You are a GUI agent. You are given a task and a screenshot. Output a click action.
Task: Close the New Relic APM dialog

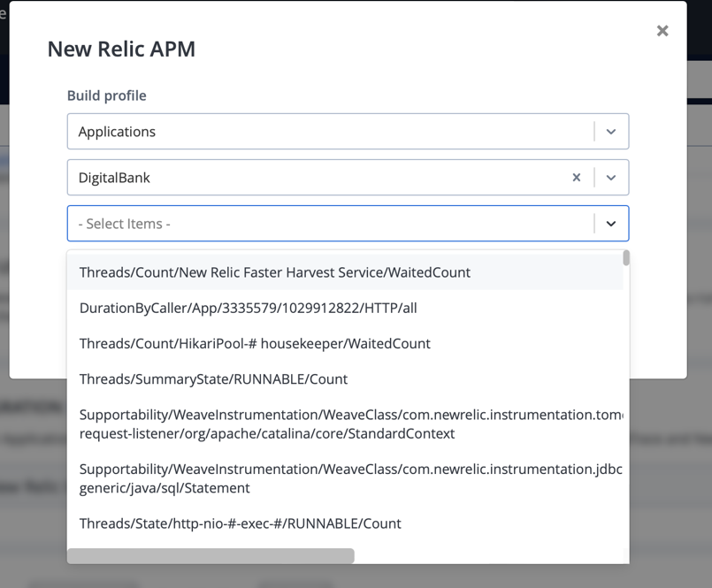coord(662,31)
